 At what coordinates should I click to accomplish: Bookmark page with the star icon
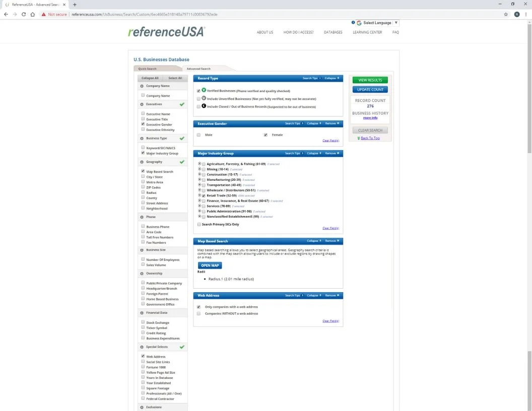[x=505, y=14]
